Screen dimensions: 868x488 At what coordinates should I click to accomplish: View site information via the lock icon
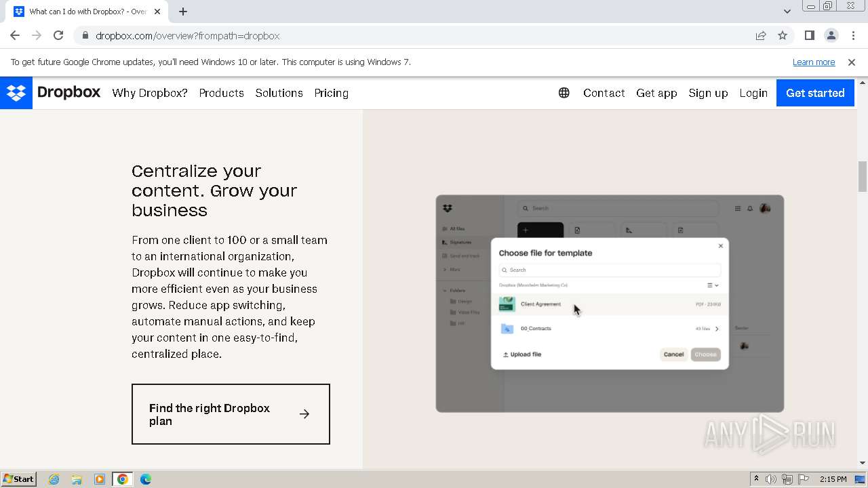tap(85, 36)
